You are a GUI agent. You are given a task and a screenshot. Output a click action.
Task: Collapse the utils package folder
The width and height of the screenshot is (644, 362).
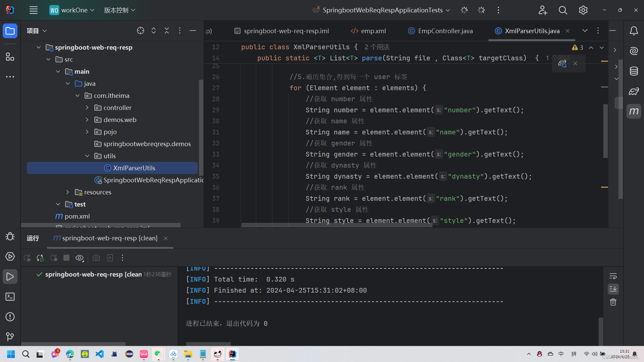87,156
